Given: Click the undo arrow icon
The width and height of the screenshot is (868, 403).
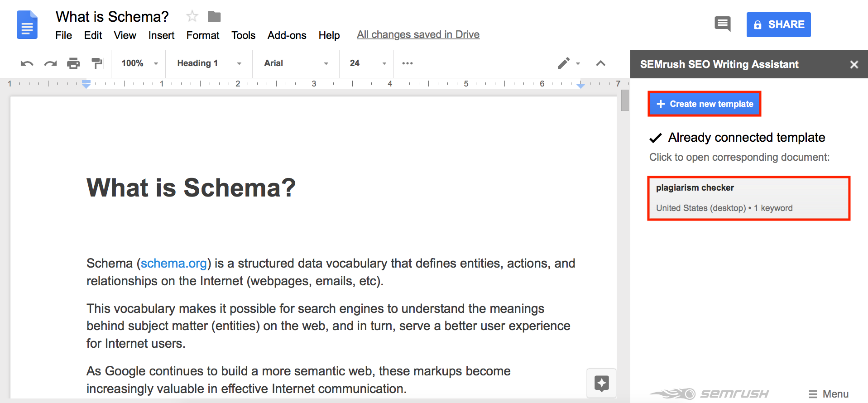Looking at the screenshot, I should [27, 63].
